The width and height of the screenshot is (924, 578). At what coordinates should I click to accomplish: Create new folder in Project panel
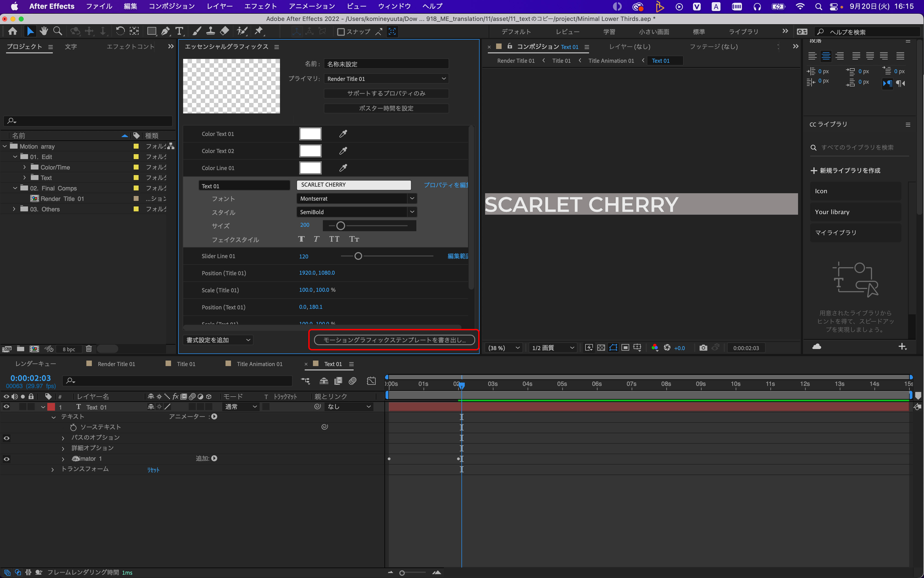21,349
